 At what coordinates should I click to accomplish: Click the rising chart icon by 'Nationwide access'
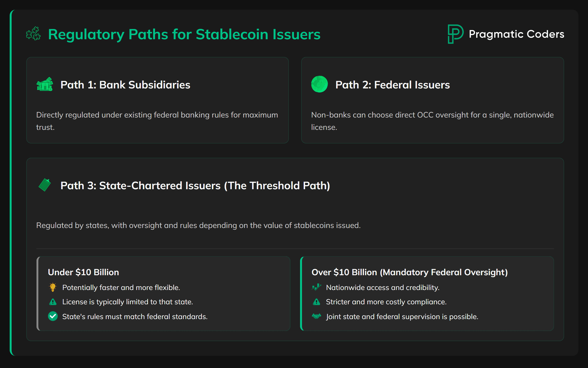pos(316,287)
